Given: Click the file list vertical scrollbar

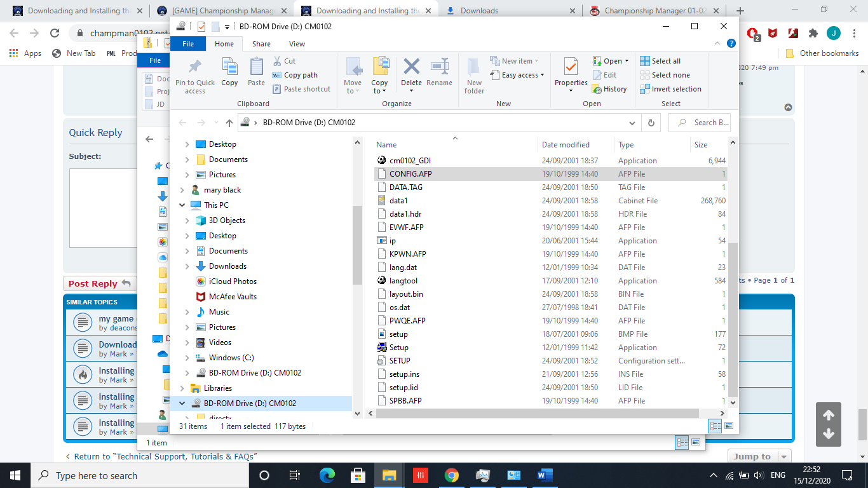Looking at the screenshot, I should click(733, 318).
